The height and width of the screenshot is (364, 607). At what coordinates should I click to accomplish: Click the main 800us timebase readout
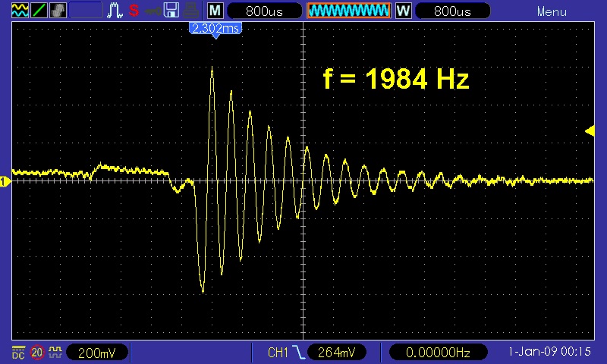(264, 11)
